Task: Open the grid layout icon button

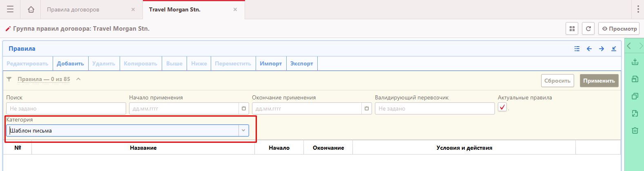Action: 572,29
